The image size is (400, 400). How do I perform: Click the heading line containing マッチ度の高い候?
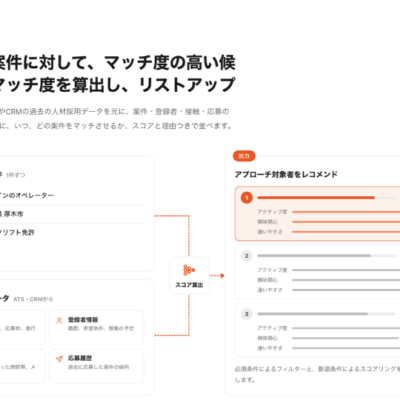(x=118, y=63)
